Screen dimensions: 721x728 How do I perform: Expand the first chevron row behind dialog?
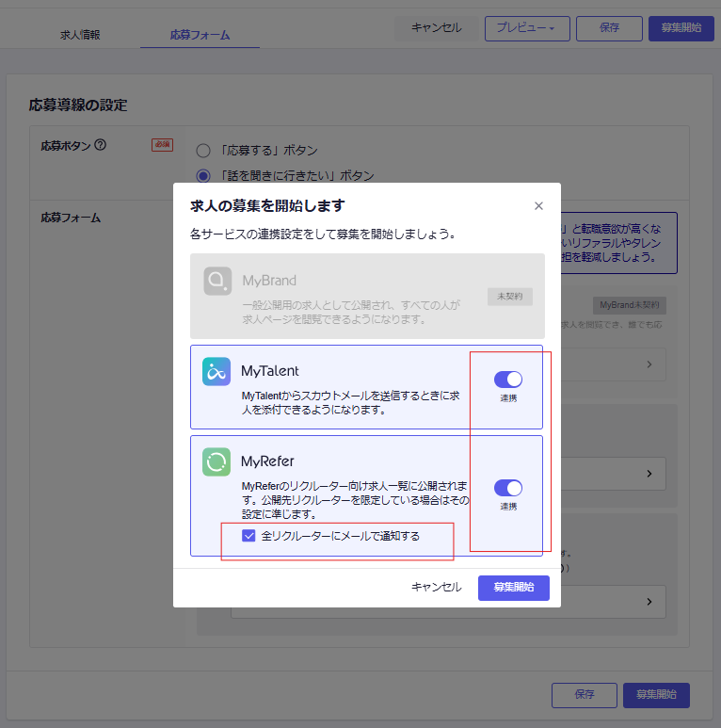(x=649, y=364)
